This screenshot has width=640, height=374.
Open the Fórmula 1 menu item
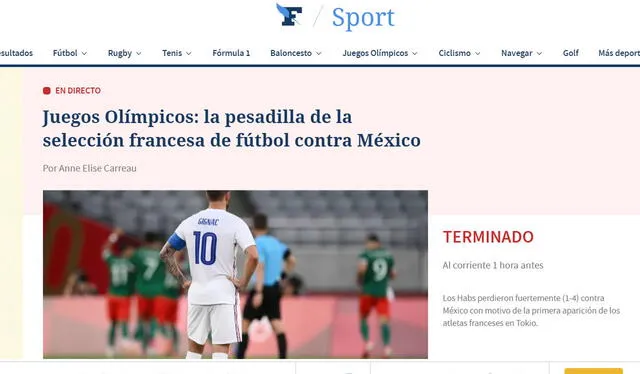(231, 53)
